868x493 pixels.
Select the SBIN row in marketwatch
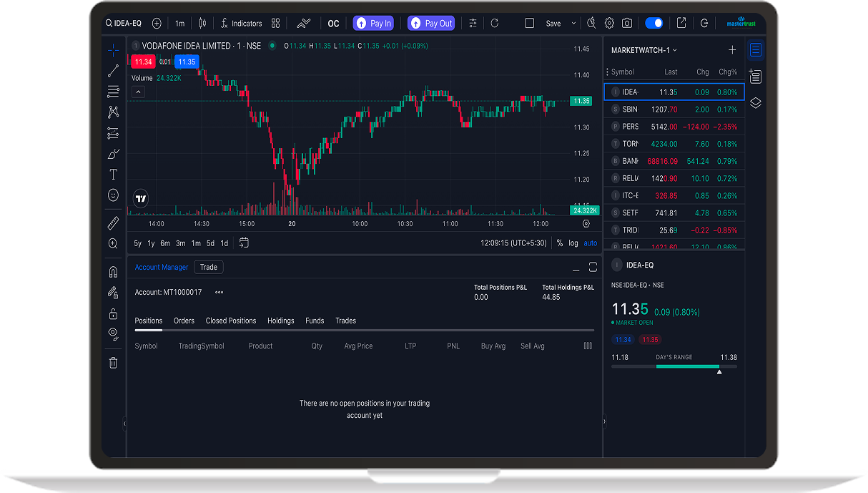coord(674,109)
